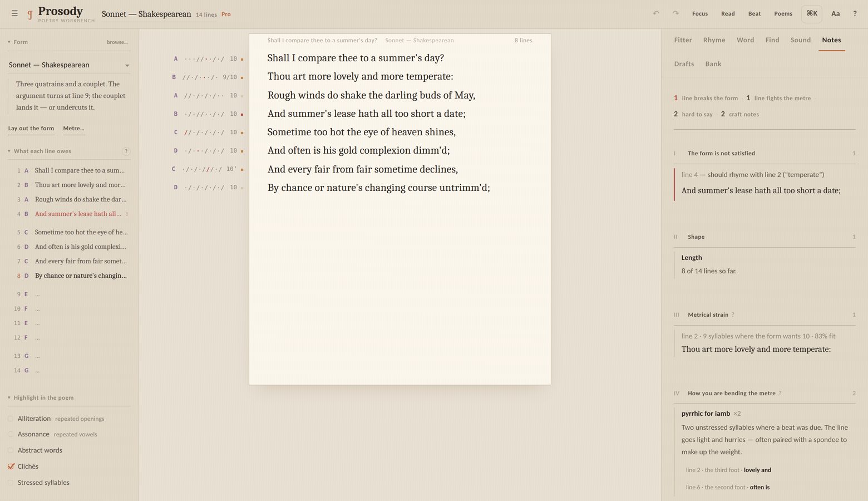The height and width of the screenshot is (501, 868).
Task: Redo the last undone edit
Action: tap(675, 13)
